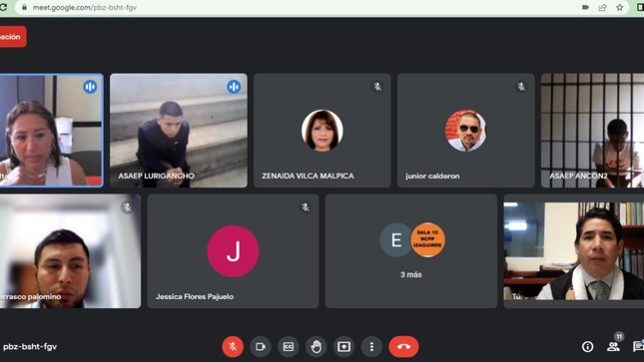The image size is (644, 362).
Task: Reload the page
Action: coord(3,7)
